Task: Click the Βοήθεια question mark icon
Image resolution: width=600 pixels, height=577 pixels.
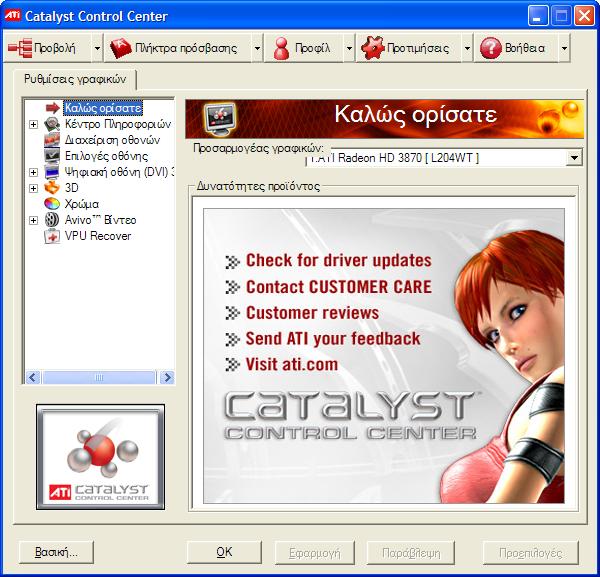Action: (x=490, y=48)
